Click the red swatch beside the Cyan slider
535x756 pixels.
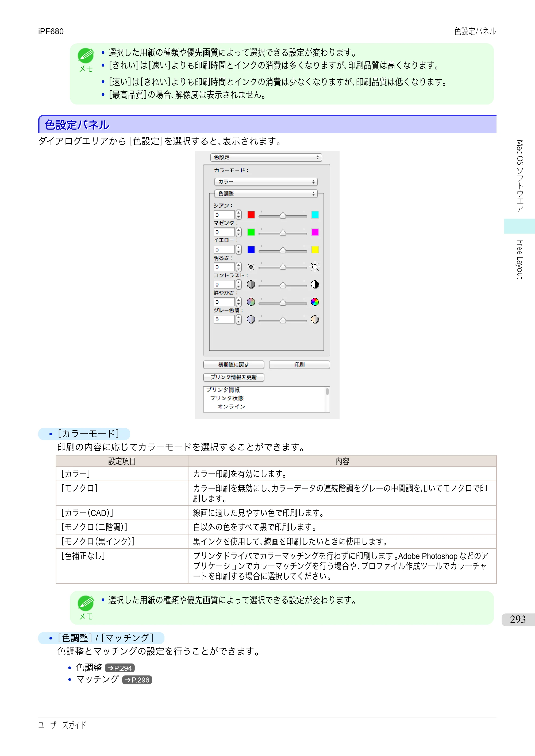[x=251, y=215]
